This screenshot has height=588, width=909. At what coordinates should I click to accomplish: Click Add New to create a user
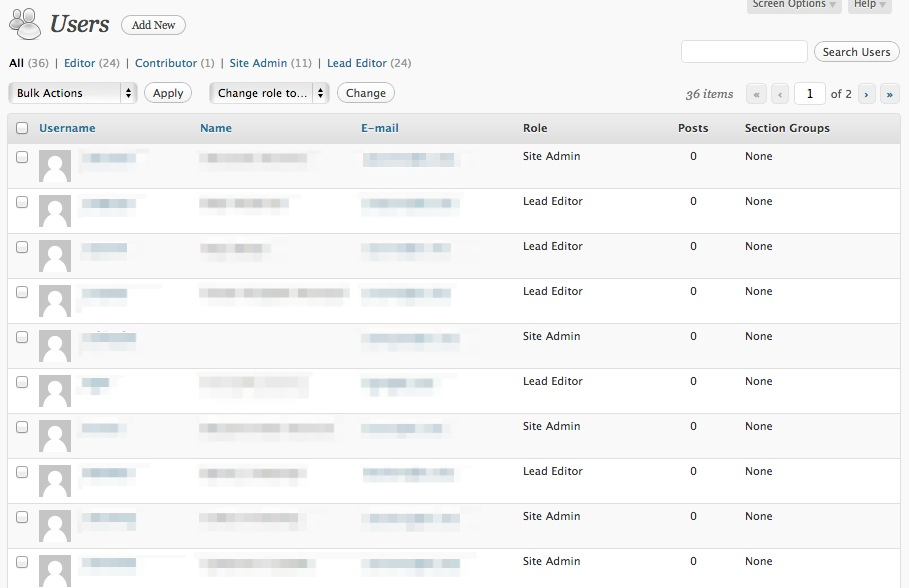[x=152, y=24]
